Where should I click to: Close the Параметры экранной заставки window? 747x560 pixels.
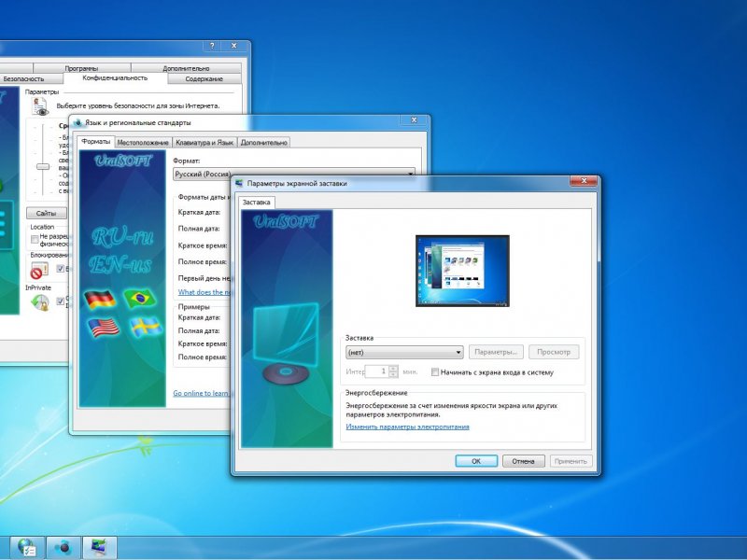pos(584,181)
